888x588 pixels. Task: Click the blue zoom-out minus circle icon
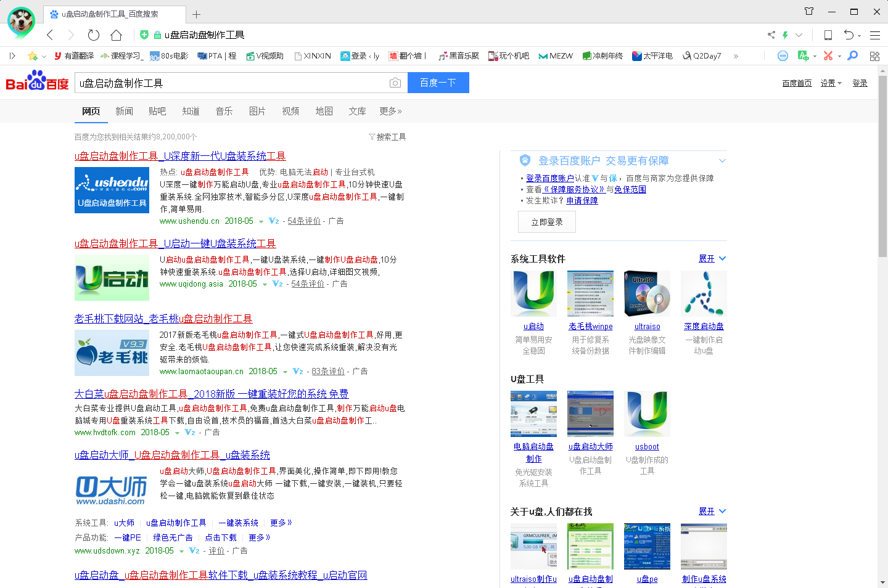point(783,56)
